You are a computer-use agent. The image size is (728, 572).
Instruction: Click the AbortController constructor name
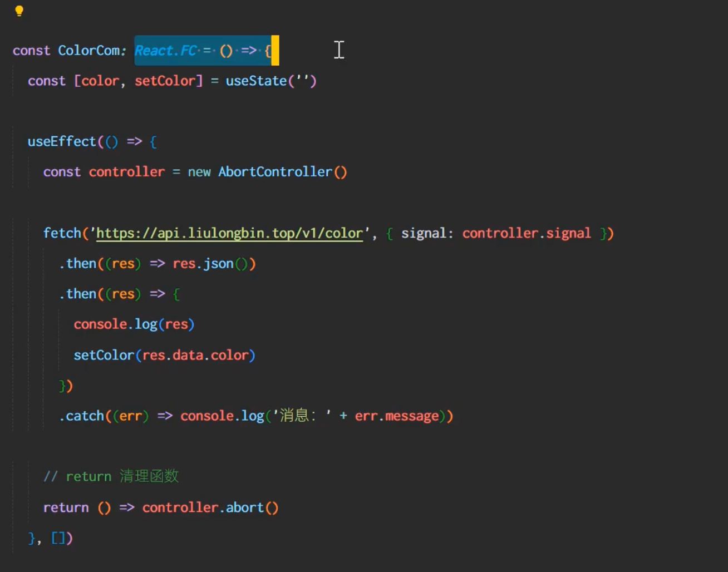coord(275,172)
